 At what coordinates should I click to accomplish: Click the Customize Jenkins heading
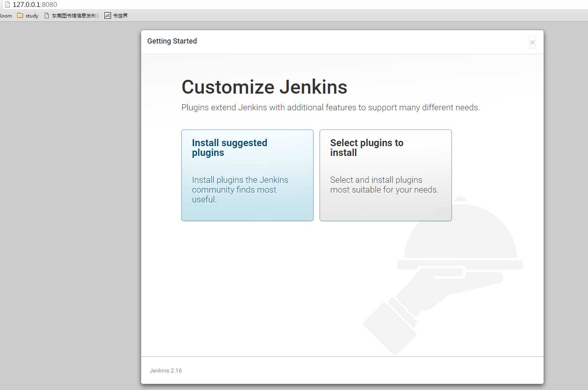tap(264, 87)
